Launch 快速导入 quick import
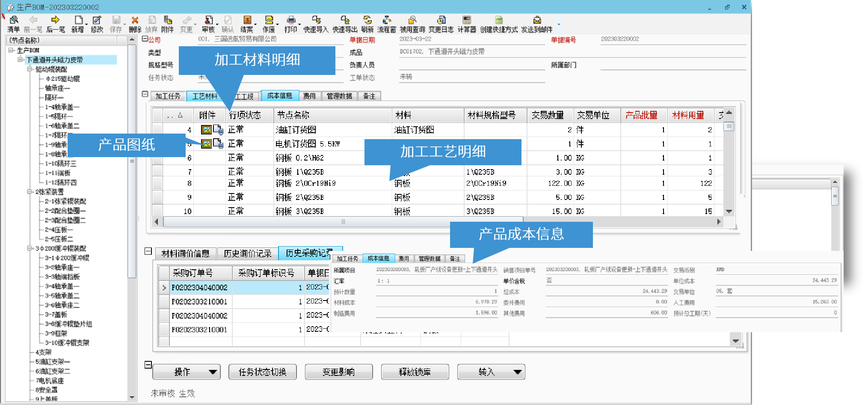The image size is (868, 405). click(x=316, y=20)
